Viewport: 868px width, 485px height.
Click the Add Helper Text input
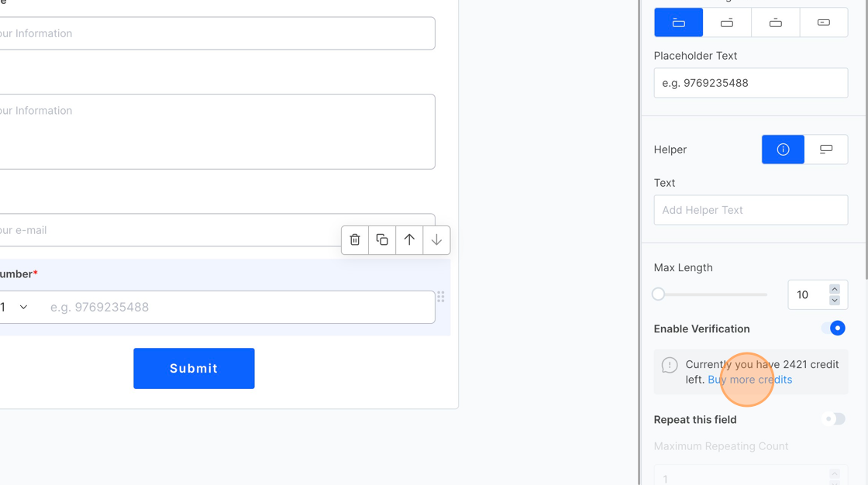[x=750, y=210]
